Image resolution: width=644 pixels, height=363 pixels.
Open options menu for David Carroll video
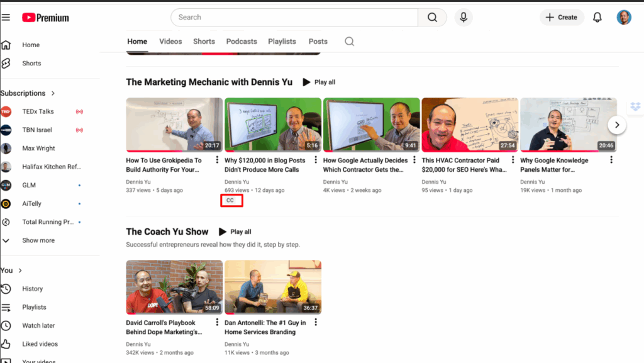click(x=217, y=323)
